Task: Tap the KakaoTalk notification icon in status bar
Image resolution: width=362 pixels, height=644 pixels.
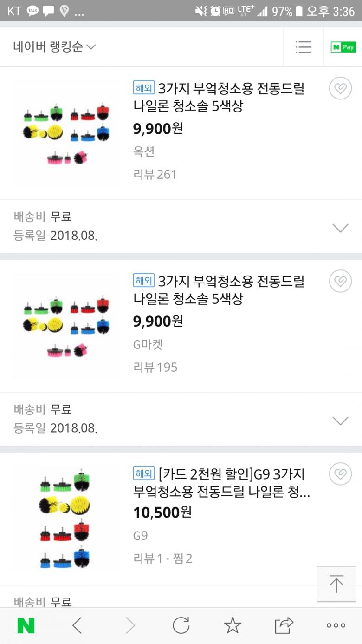Action: 32,11
